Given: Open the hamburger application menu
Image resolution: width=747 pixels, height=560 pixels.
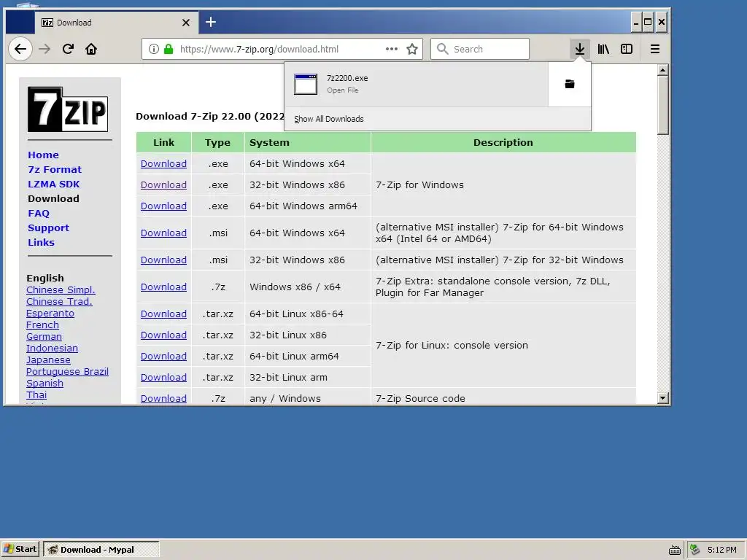Looking at the screenshot, I should pyautogui.click(x=655, y=49).
